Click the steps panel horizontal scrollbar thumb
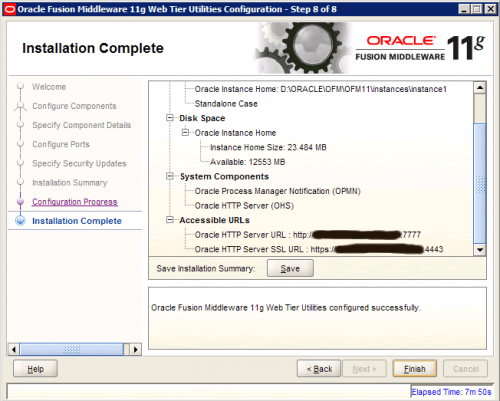The height and width of the screenshot is (401, 500). coord(72,350)
